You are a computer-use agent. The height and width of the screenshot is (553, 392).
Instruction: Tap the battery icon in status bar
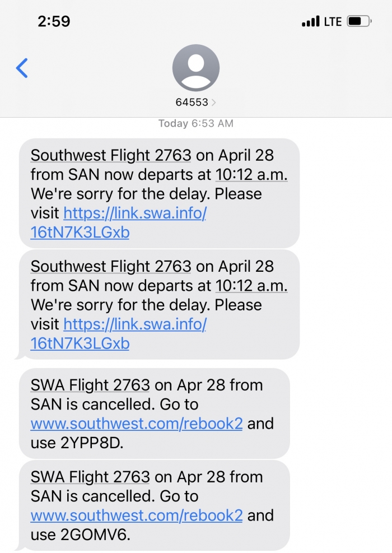click(x=359, y=22)
